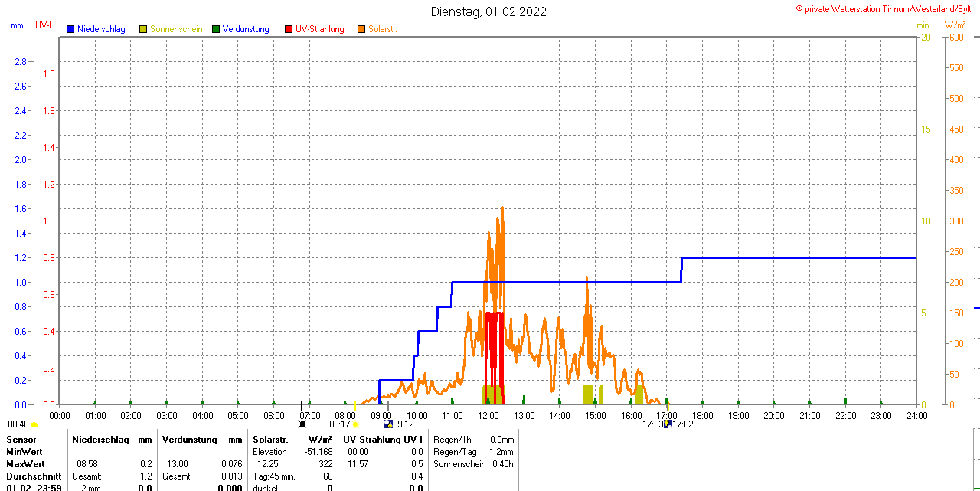Click the UV-Strahlung legend label
The height and width of the screenshot is (491, 980).
click(319, 29)
